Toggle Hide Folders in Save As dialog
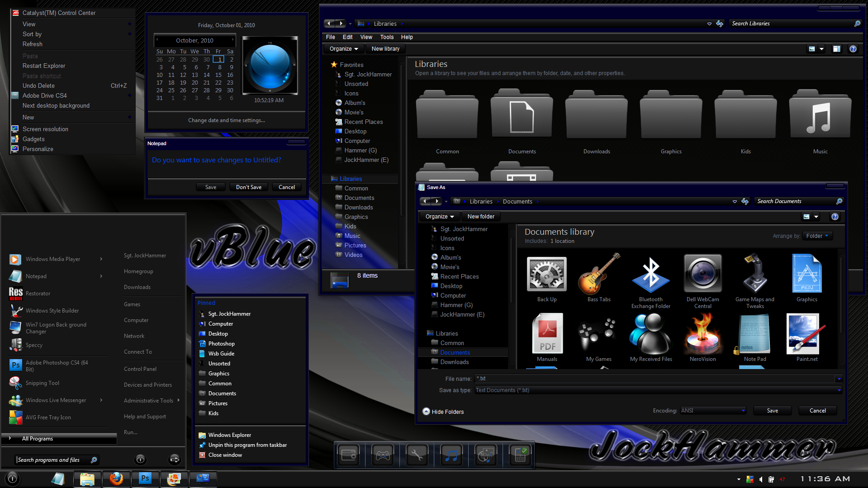This screenshot has width=868, height=488. (x=443, y=412)
